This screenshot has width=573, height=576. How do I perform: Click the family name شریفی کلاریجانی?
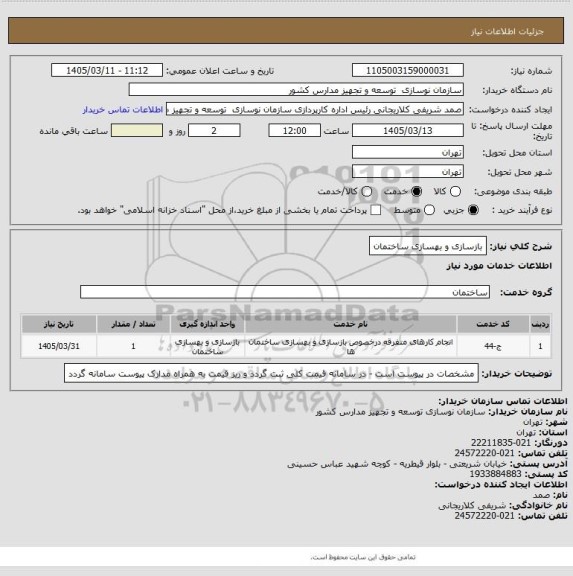click(x=472, y=506)
